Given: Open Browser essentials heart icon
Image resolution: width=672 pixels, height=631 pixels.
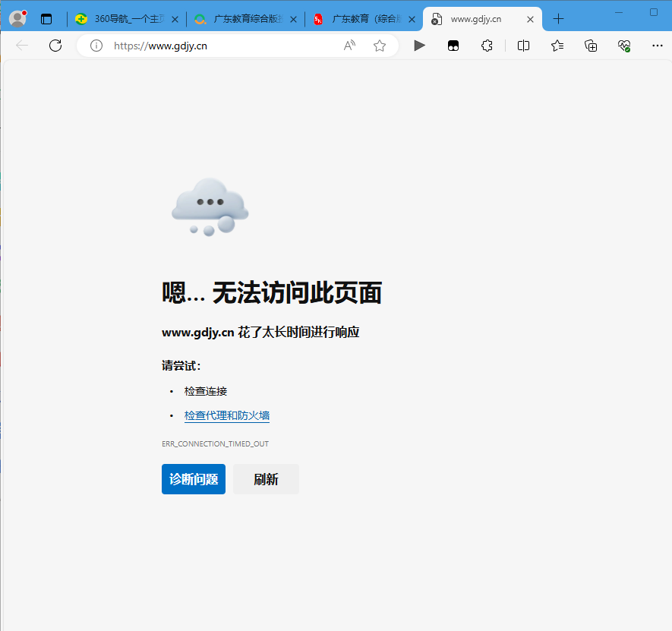Looking at the screenshot, I should [x=624, y=46].
